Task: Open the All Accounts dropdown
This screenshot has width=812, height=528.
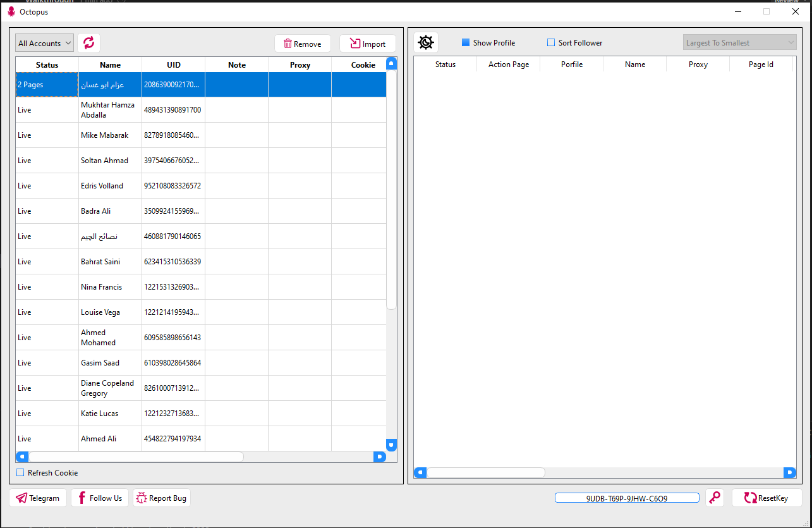Action: (x=44, y=43)
